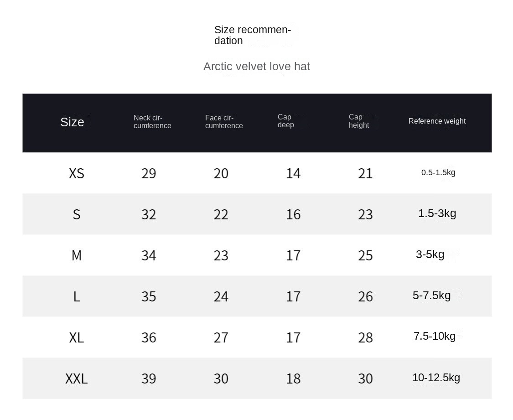The height and width of the screenshot is (420, 513).
Task: Click neck circumference value 39 for XXL
Action: [149, 379]
